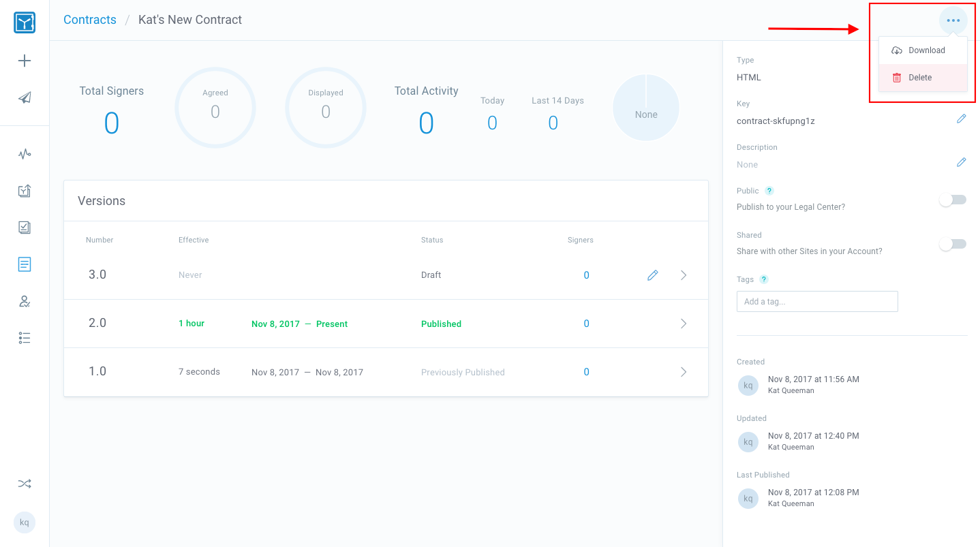Click signers count for version 3.0
Viewport: 980px width, 547px height.
(586, 275)
